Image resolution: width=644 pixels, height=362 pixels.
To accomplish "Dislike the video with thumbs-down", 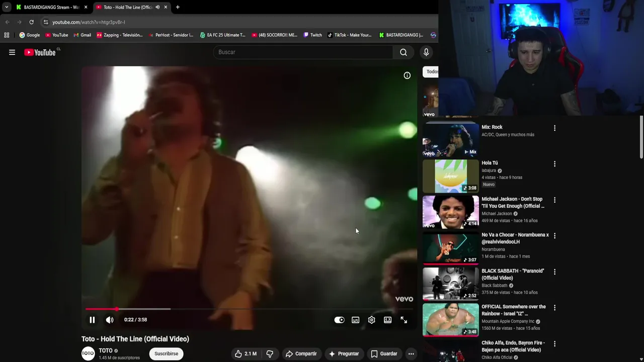I will click(270, 353).
